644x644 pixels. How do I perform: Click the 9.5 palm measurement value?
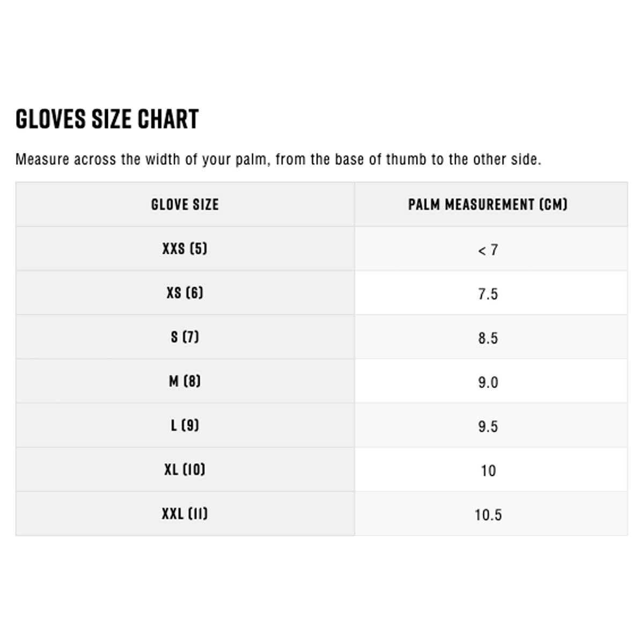coord(488,427)
